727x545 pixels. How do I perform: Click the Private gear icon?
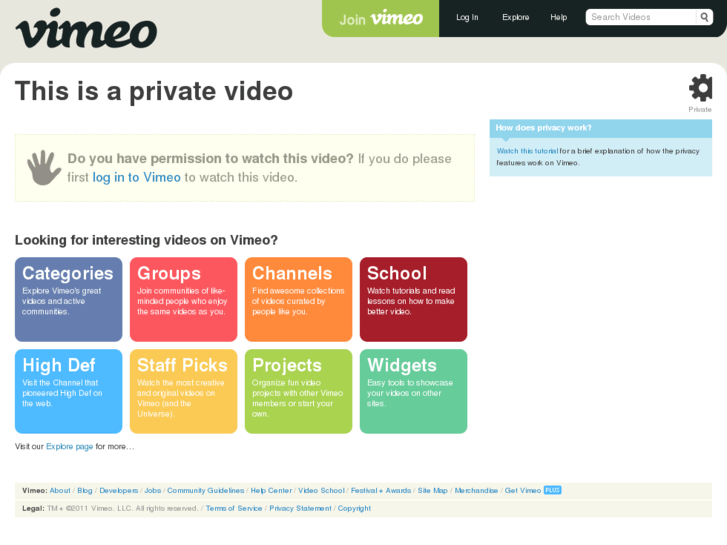701,88
